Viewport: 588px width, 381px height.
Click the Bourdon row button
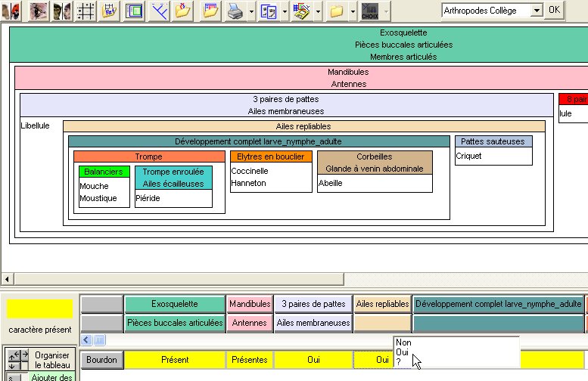click(x=101, y=360)
